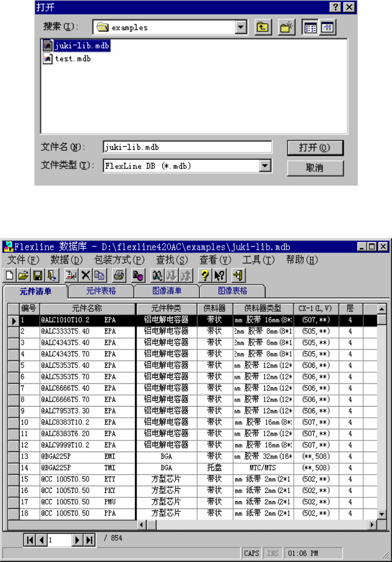Click the up-one-level folder icon in Open dialog

coord(263,27)
